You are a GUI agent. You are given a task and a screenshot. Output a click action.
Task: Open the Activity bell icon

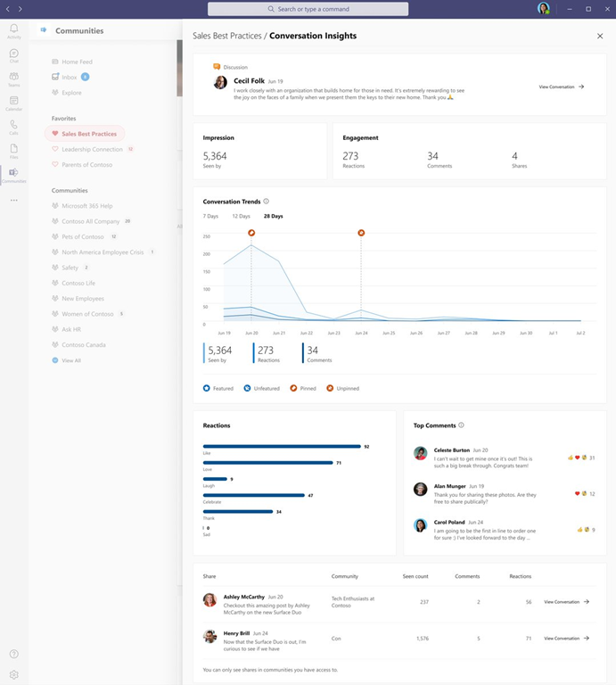pos(13,31)
